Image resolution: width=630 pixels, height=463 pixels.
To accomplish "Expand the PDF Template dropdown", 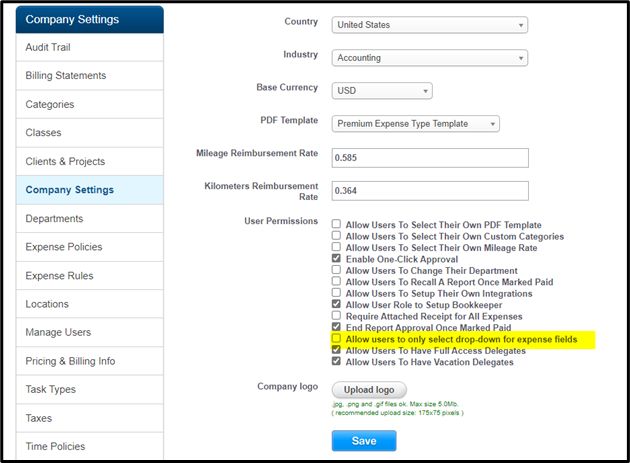I will [415, 124].
